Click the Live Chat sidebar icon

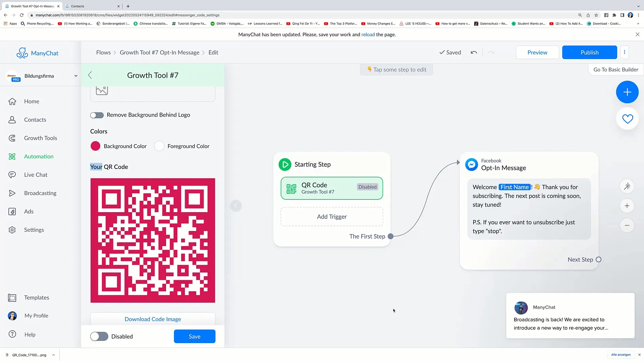[12, 175]
